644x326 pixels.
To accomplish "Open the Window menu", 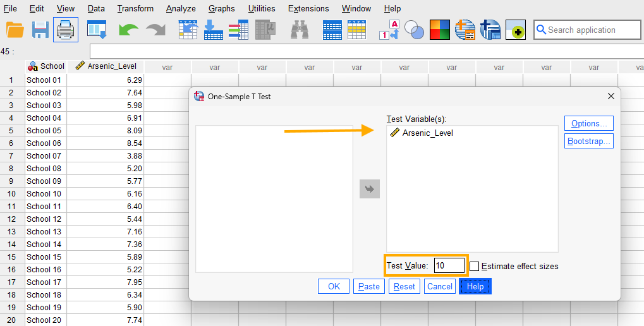I will (356, 8).
